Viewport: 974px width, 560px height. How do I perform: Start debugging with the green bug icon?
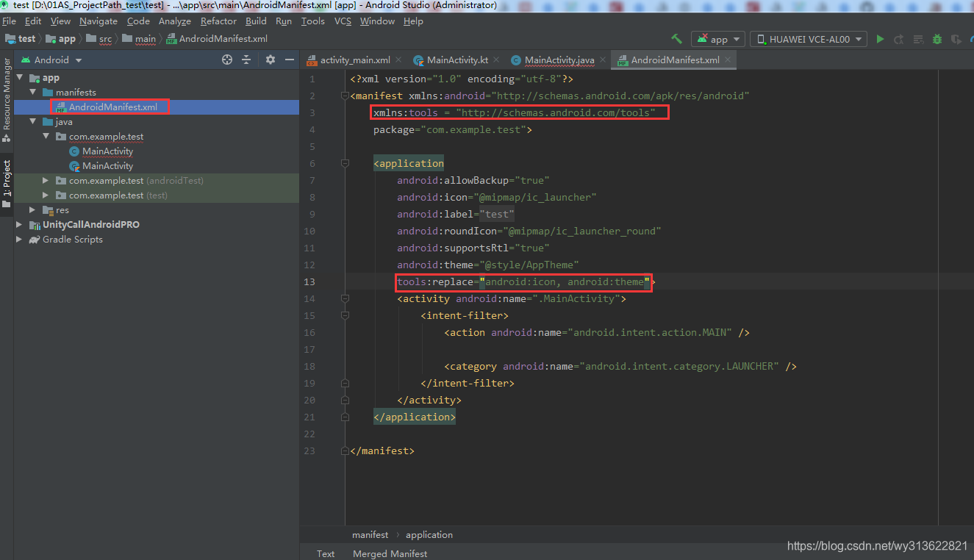937,39
